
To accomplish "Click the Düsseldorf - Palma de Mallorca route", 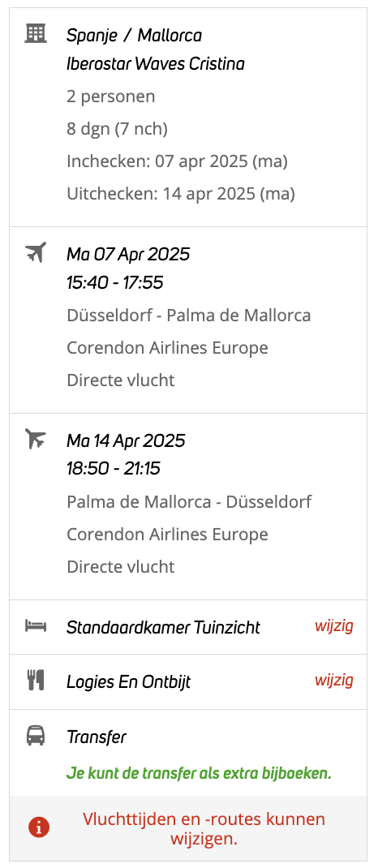I will 189,316.
